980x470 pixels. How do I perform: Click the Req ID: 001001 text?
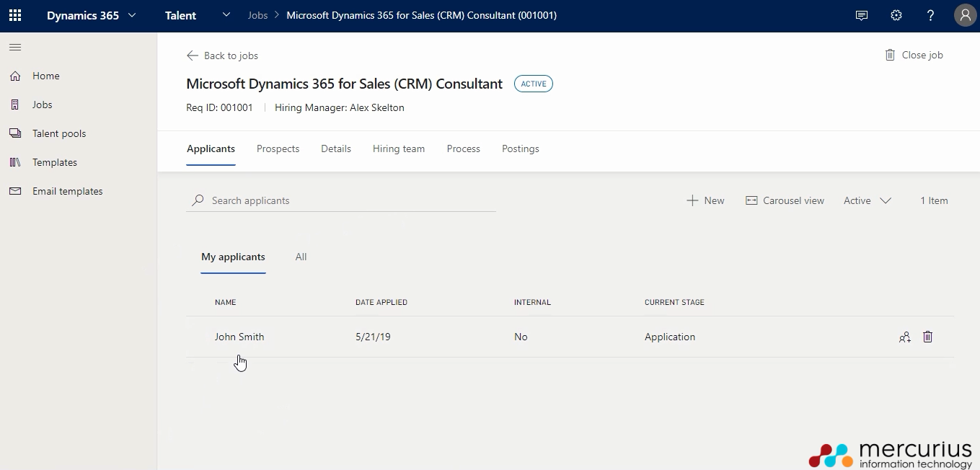[x=219, y=107]
